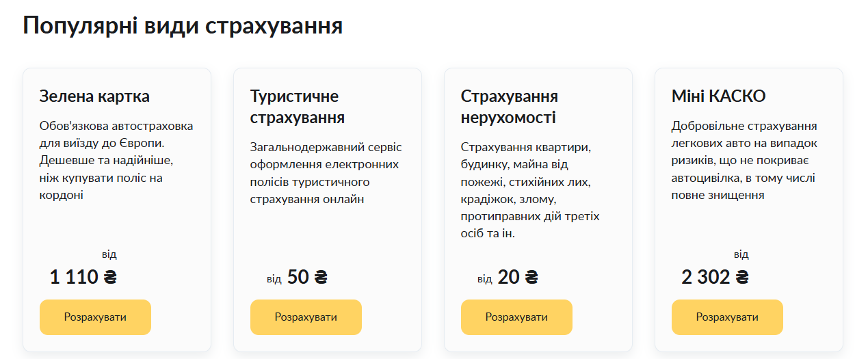Click Розрахувати button under Страхування нерухомості
The height and width of the screenshot is (359, 868).
(516, 317)
